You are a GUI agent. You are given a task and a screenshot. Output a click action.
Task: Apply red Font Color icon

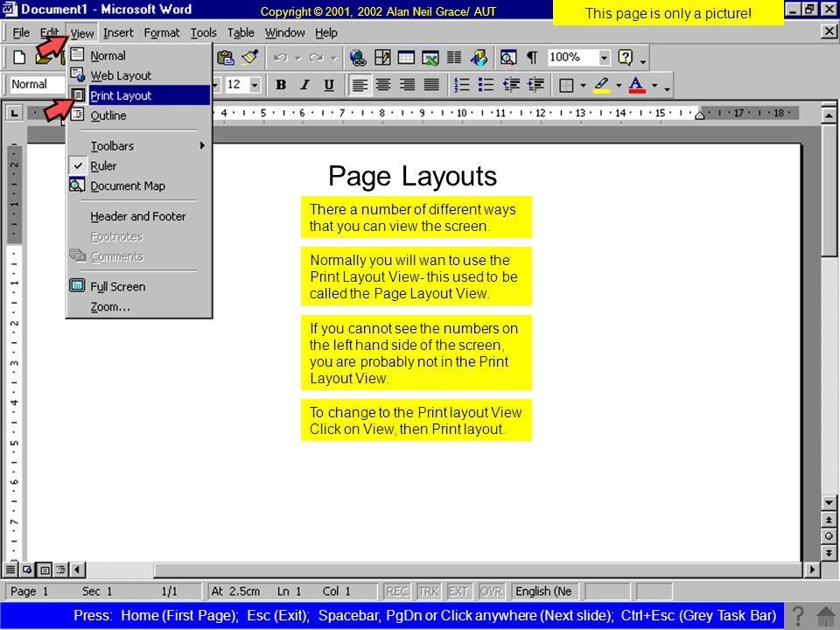[x=636, y=85]
